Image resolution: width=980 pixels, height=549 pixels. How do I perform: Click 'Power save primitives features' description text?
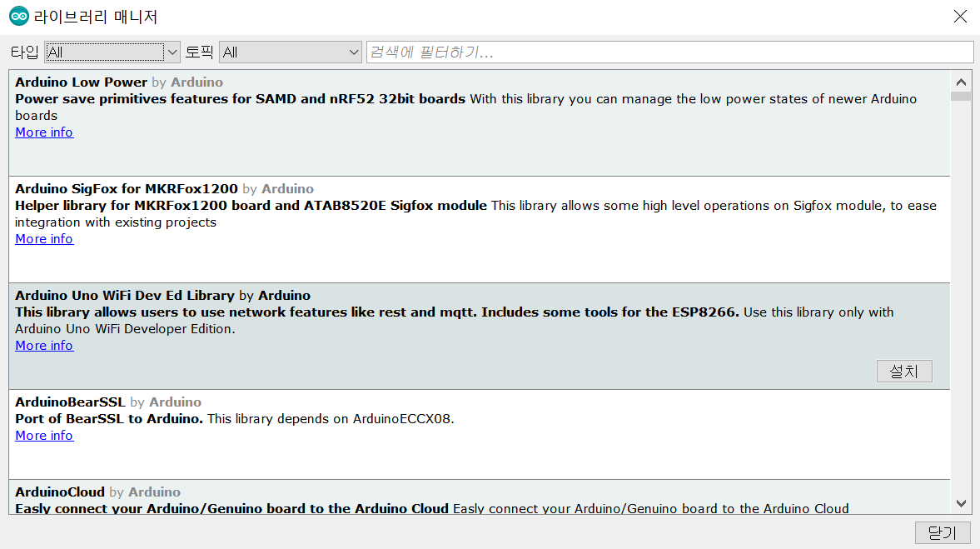240,99
